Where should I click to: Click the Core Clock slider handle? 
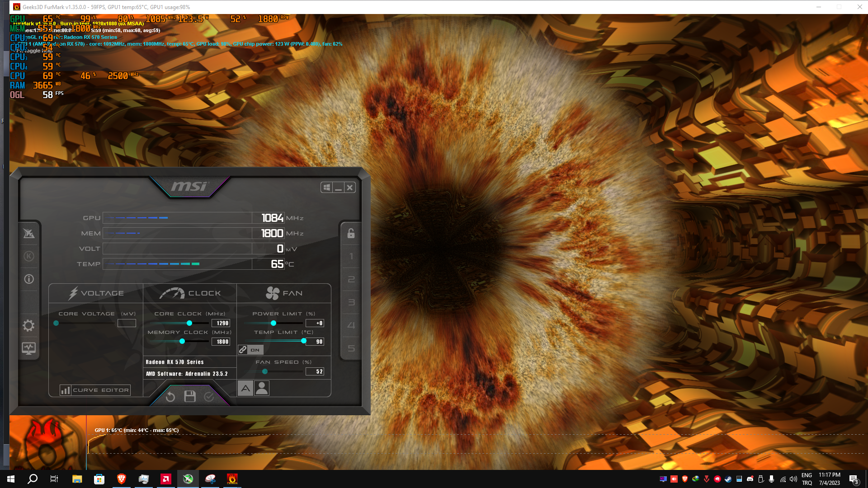pos(189,323)
